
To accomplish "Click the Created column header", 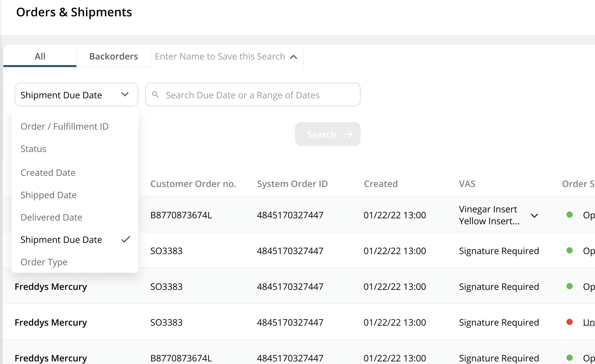I will click(380, 184).
